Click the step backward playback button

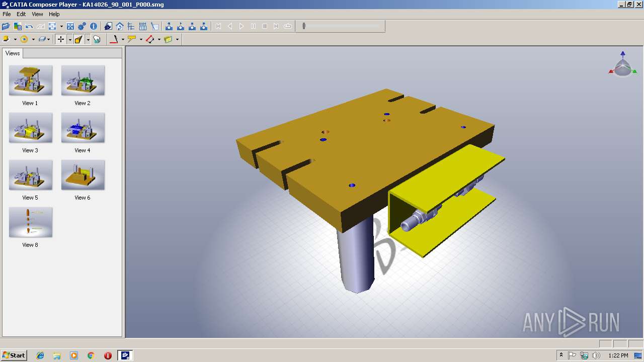pos(230,26)
